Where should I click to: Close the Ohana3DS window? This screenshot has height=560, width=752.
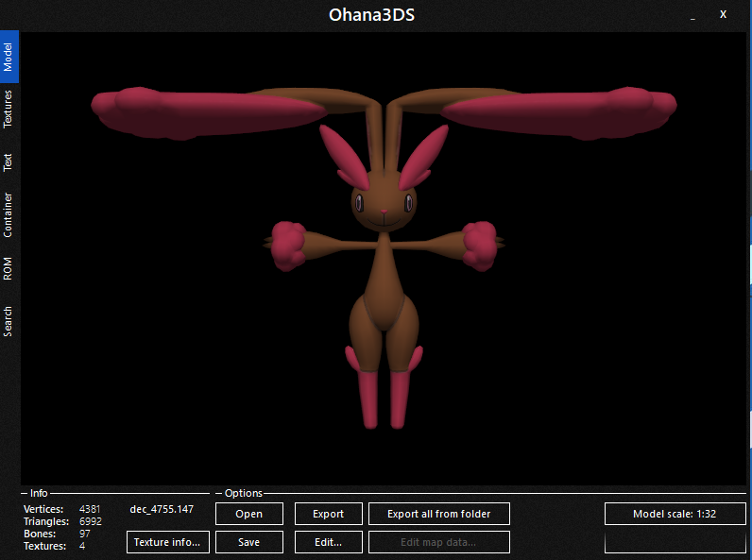(724, 14)
